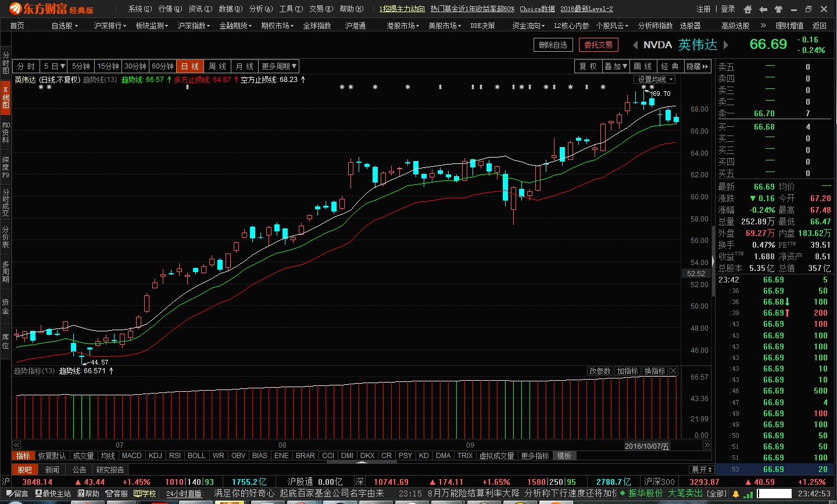
Task: Open 沪深排行 dropdown menu
Action: coord(110,26)
